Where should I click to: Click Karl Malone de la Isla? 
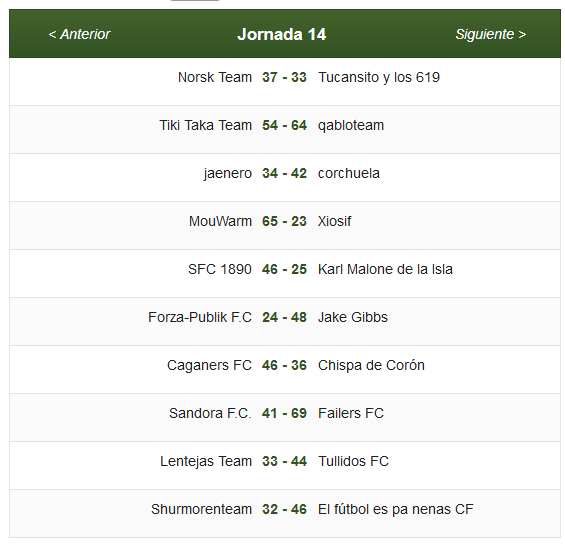pyautogui.click(x=385, y=269)
